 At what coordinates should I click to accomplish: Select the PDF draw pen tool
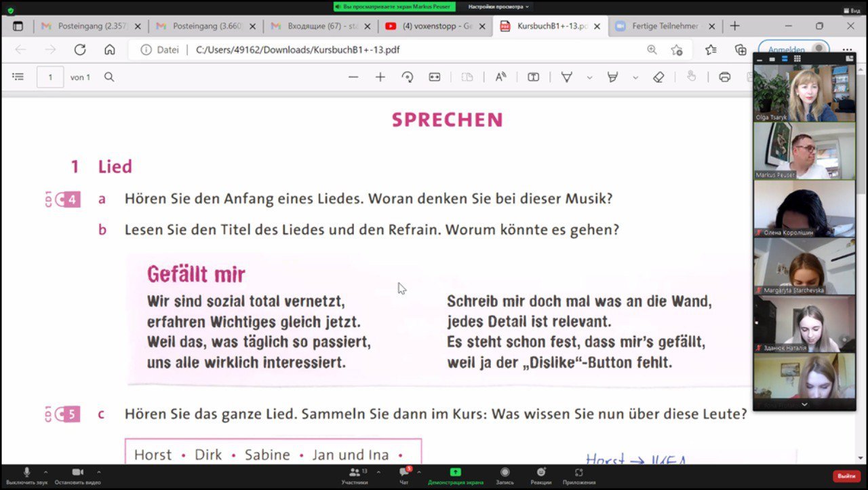tap(566, 77)
